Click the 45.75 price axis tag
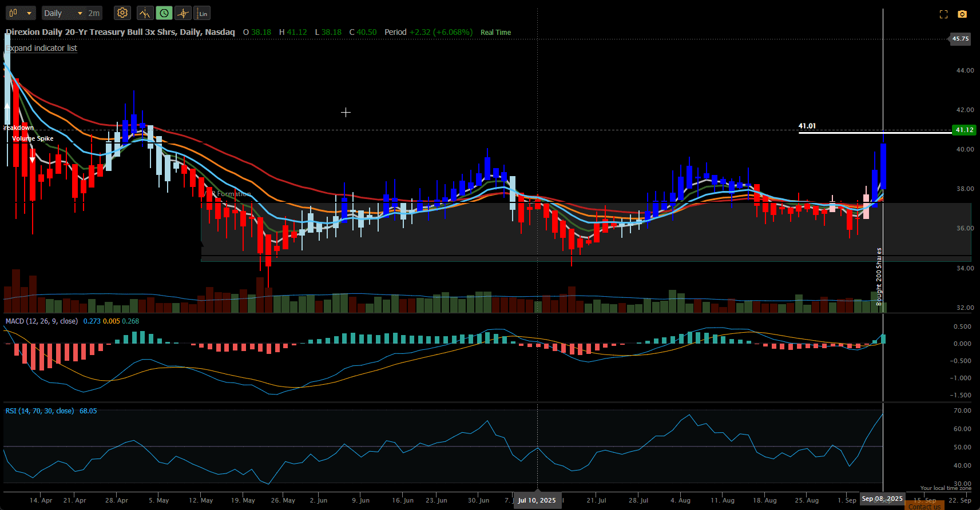The height and width of the screenshot is (510, 980). click(961, 39)
